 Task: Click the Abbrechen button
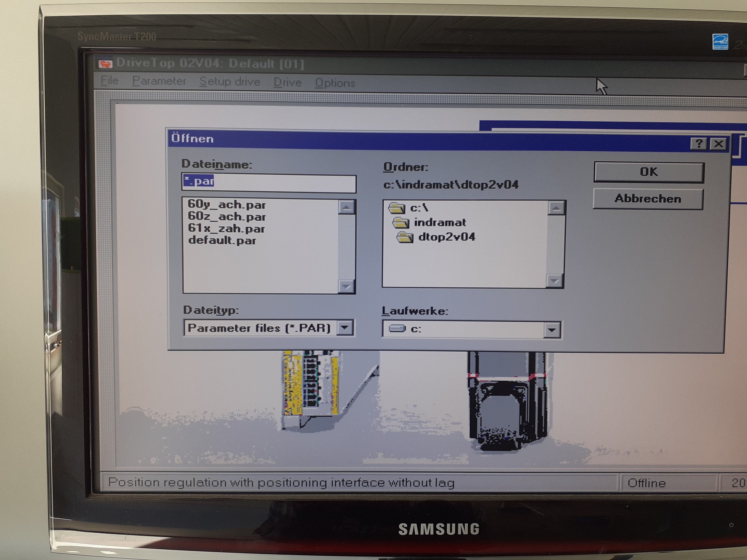pos(648,199)
